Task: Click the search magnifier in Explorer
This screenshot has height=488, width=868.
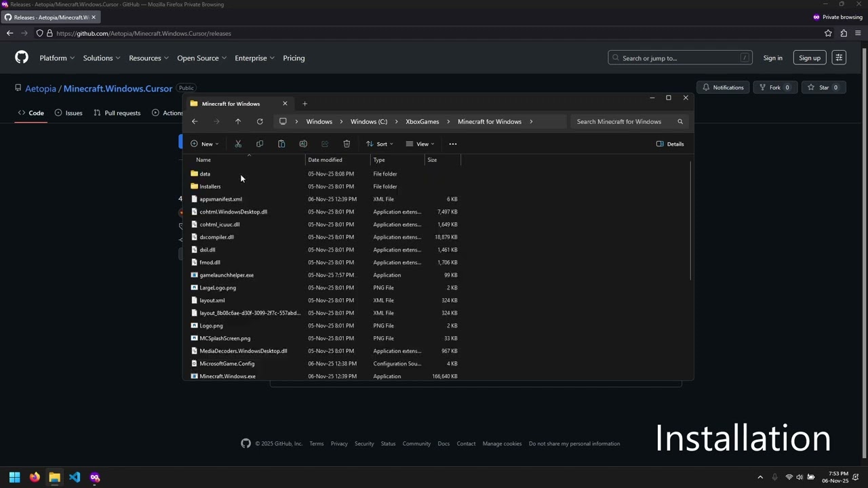Action: coord(680,121)
